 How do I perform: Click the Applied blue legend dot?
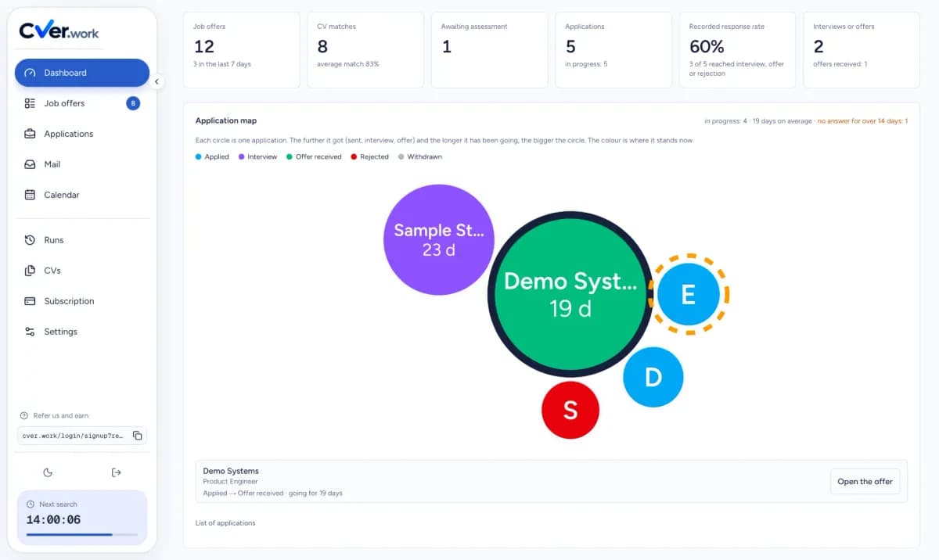point(198,157)
